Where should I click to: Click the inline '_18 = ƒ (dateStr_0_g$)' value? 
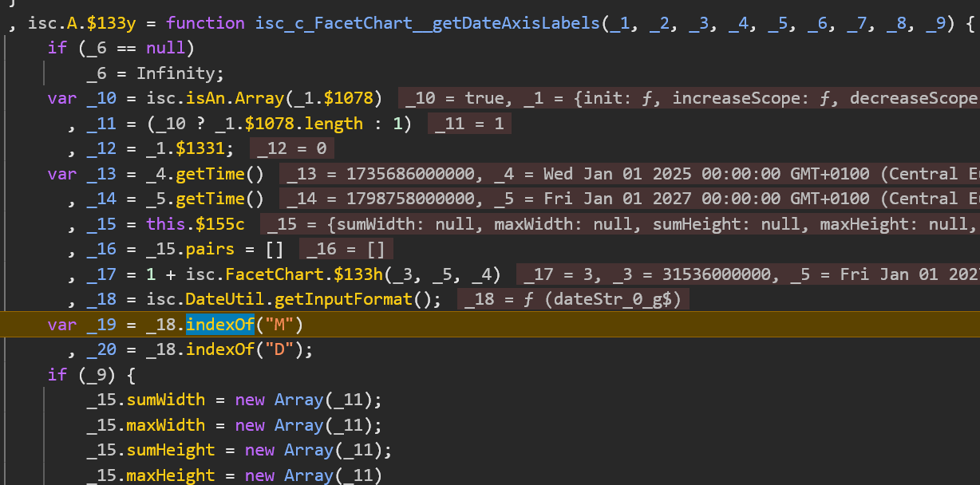[x=574, y=300]
